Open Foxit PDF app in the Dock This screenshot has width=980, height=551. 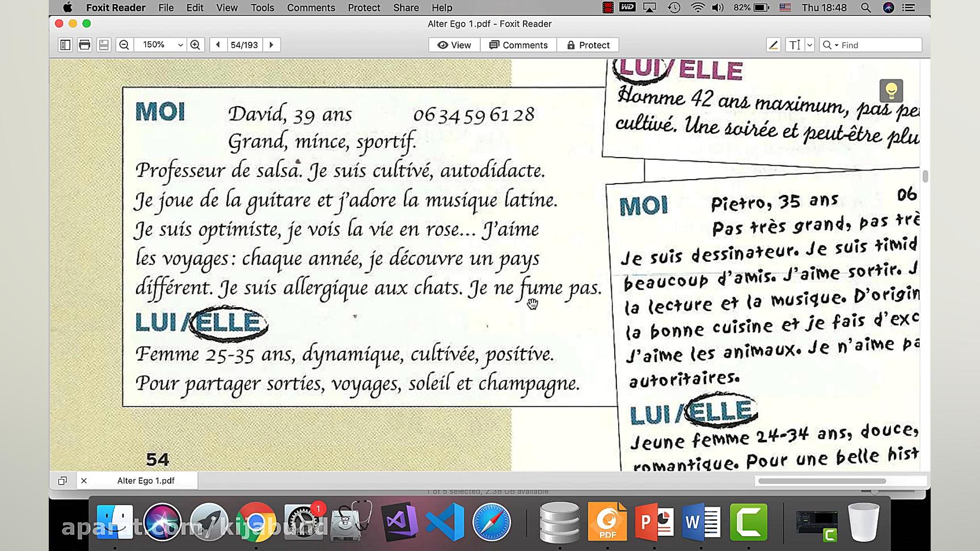tap(607, 522)
